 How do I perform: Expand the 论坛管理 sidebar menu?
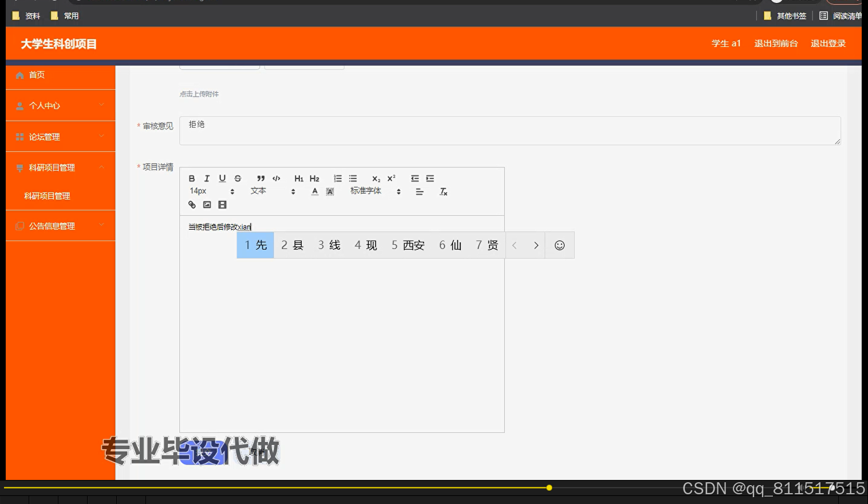[61, 137]
